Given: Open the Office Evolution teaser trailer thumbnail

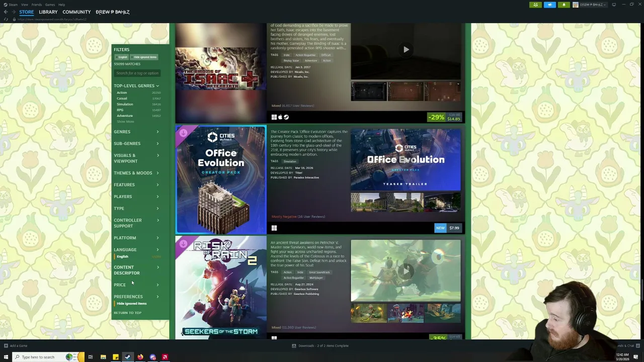Looking at the screenshot, I should pyautogui.click(x=406, y=160).
